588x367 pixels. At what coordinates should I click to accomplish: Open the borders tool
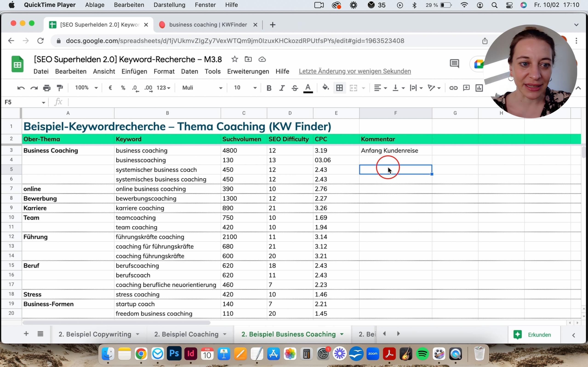pyautogui.click(x=339, y=88)
